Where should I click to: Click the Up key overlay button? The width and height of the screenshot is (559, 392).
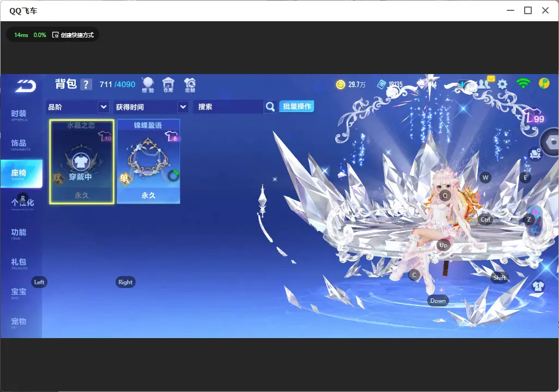[443, 245]
